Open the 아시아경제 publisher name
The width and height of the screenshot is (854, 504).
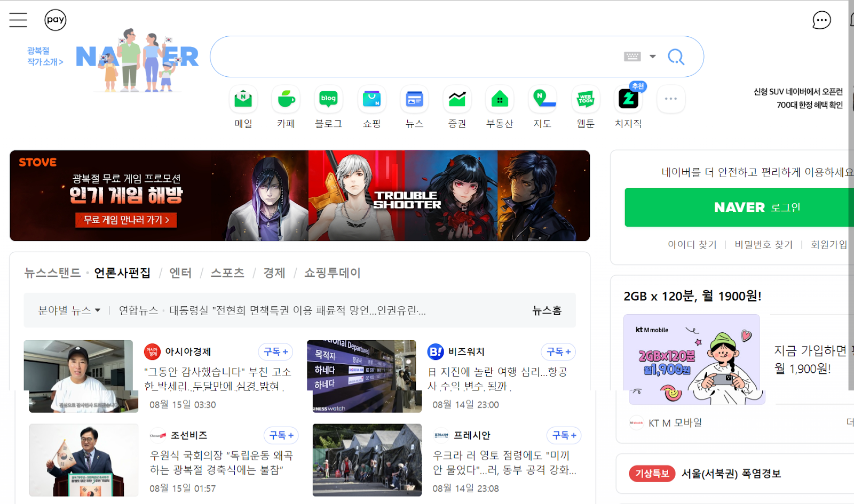188,351
